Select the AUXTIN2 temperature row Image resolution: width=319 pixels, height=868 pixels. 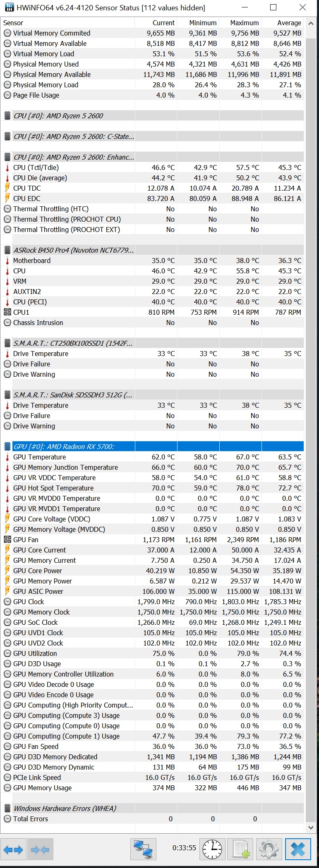click(x=152, y=292)
